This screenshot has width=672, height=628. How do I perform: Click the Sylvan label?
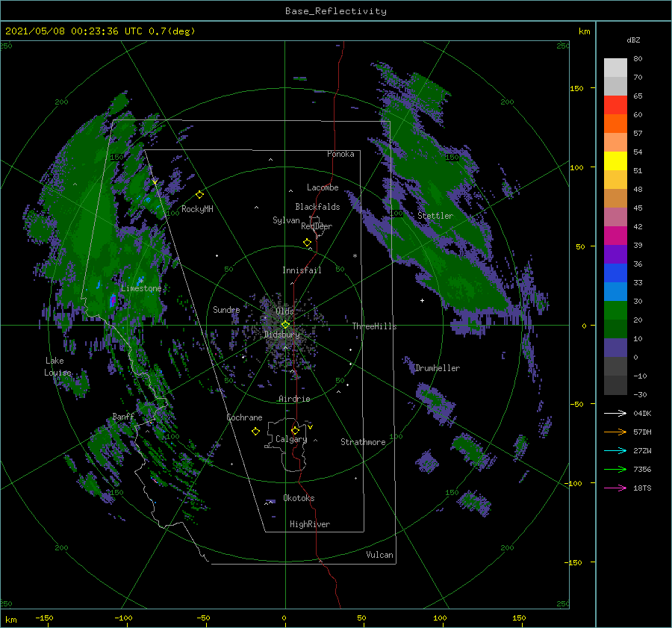[286, 220]
